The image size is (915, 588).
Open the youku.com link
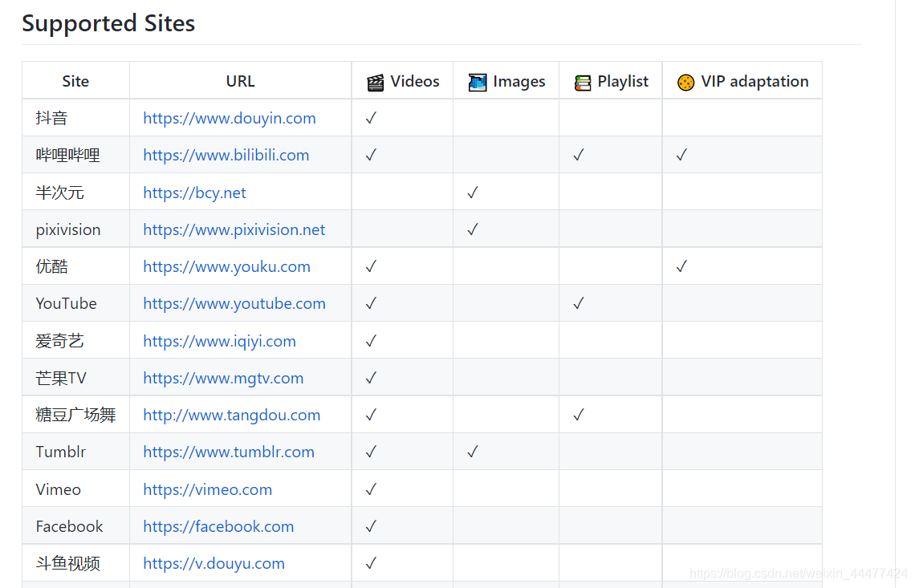click(227, 266)
